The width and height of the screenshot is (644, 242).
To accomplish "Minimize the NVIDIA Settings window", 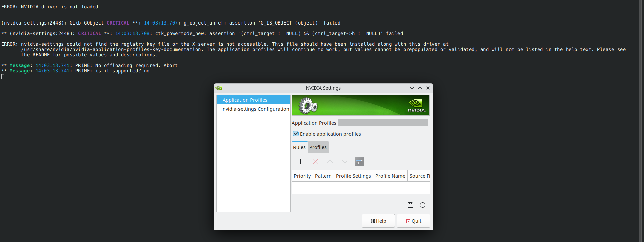I will [412, 88].
